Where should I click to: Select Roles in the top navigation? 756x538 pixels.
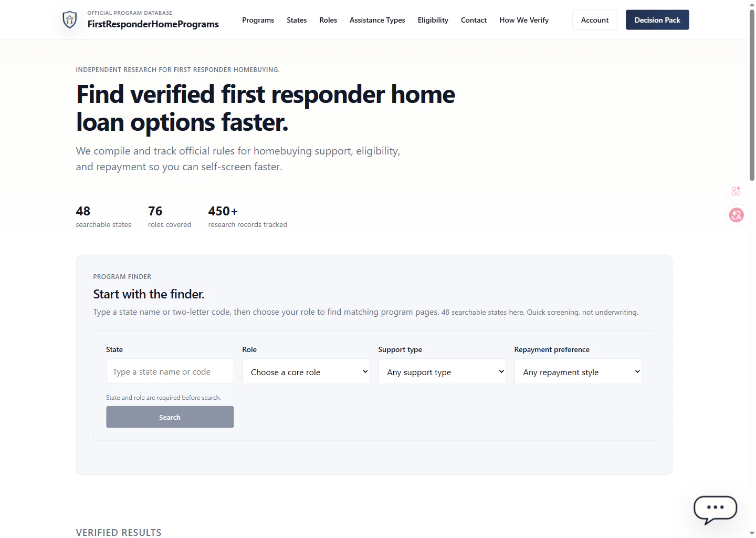point(328,20)
